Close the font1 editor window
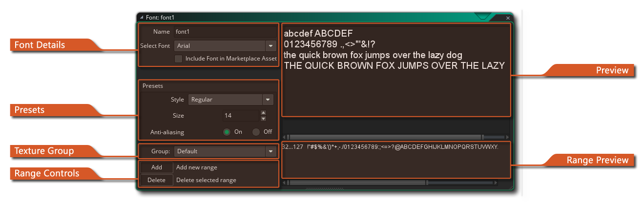This screenshot has width=644, height=206. [x=508, y=18]
